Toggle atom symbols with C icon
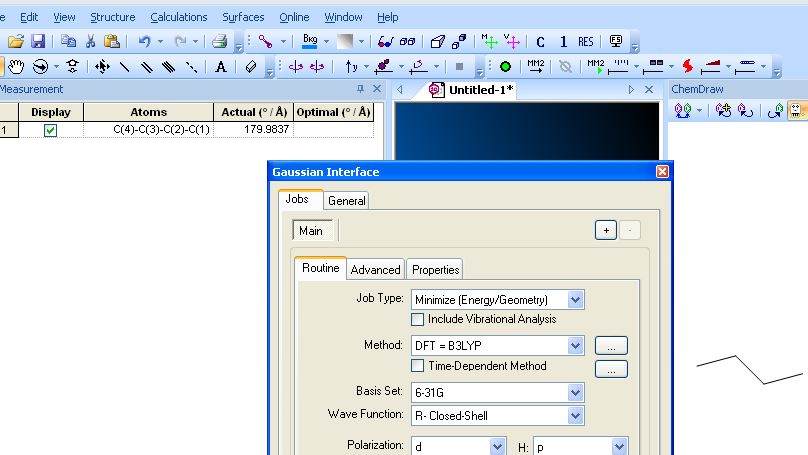 tap(540, 42)
